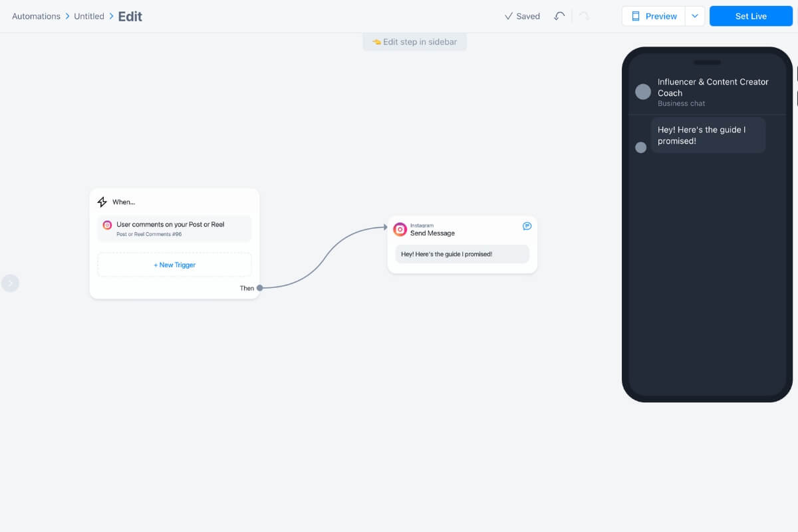Image resolution: width=798 pixels, height=532 pixels.
Task: Undo the last change with the undo arrow
Action: tap(559, 16)
